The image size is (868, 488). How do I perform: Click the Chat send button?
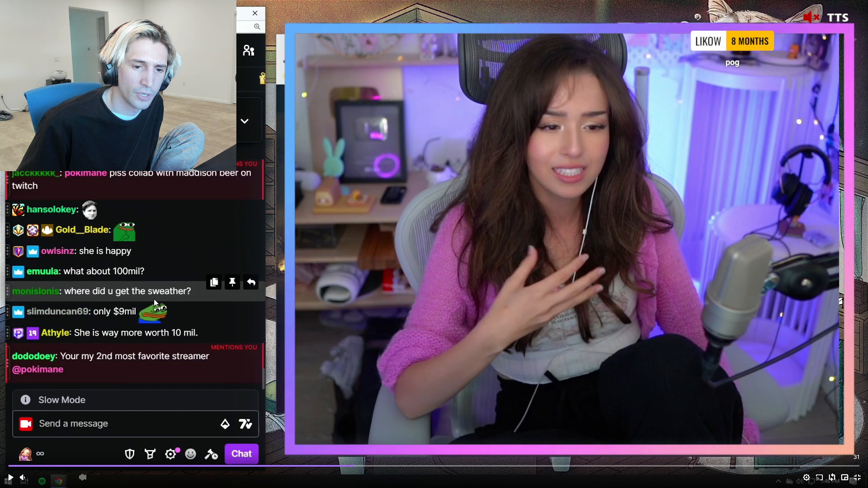241,454
